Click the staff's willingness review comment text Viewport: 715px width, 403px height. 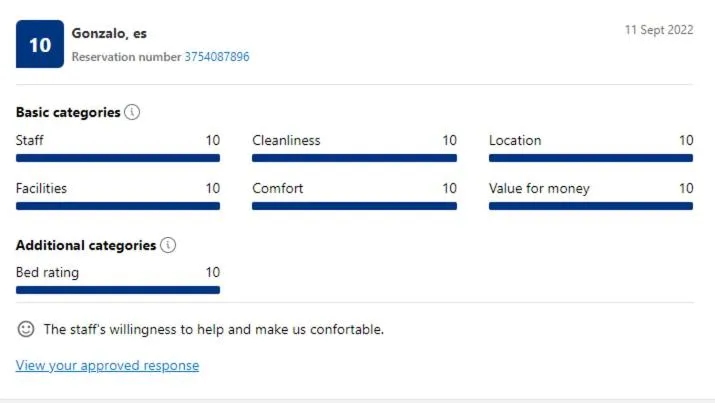(x=213, y=329)
